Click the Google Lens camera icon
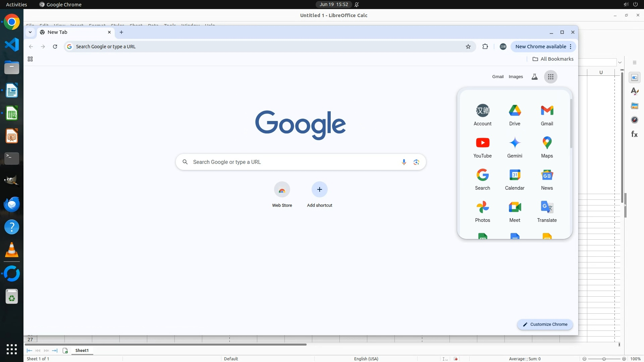 coord(416,162)
